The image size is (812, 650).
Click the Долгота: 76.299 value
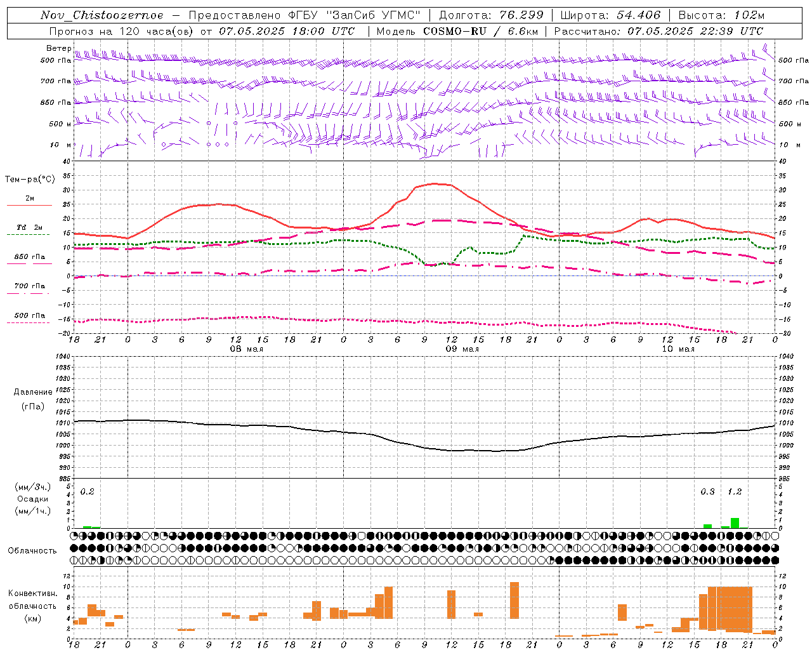point(491,15)
